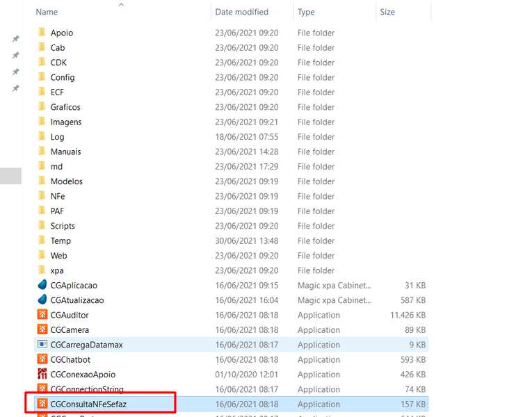Screen dimensions: 532x417
Task: Click the Temp folder icon
Action: click(x=42, y=240)
